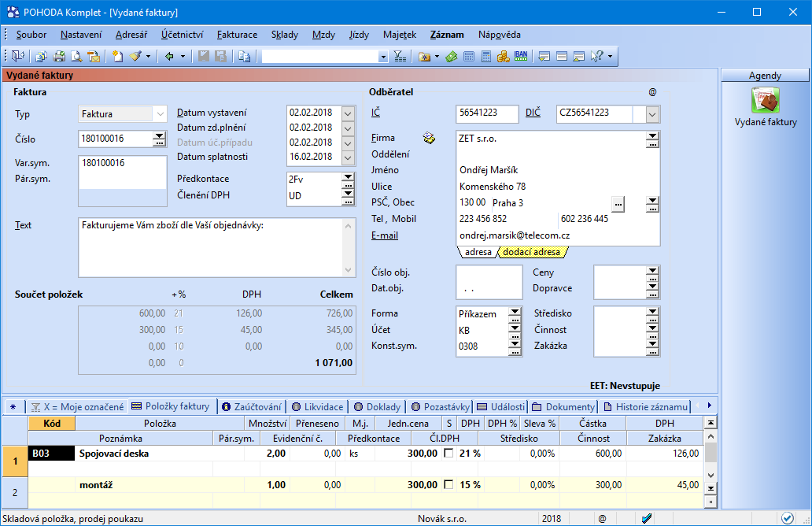Click the copy documents toolbar icon
812x526 pixels.
coord(42,56)
